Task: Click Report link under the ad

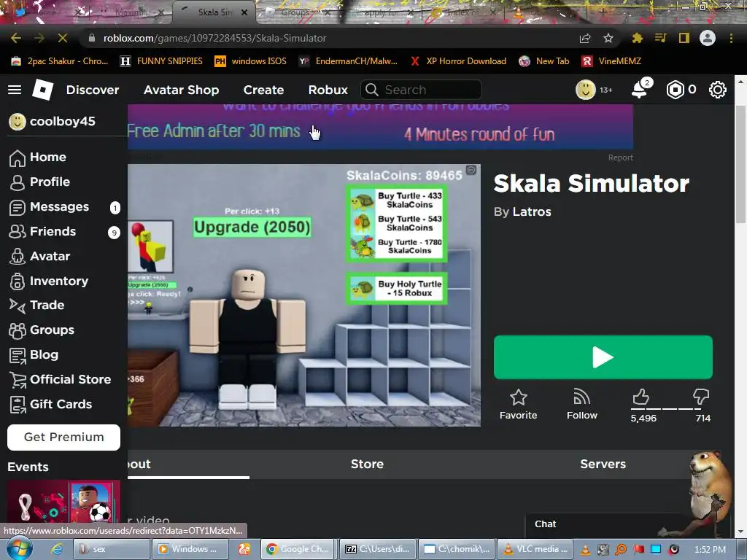Action: tap(620, 157)
